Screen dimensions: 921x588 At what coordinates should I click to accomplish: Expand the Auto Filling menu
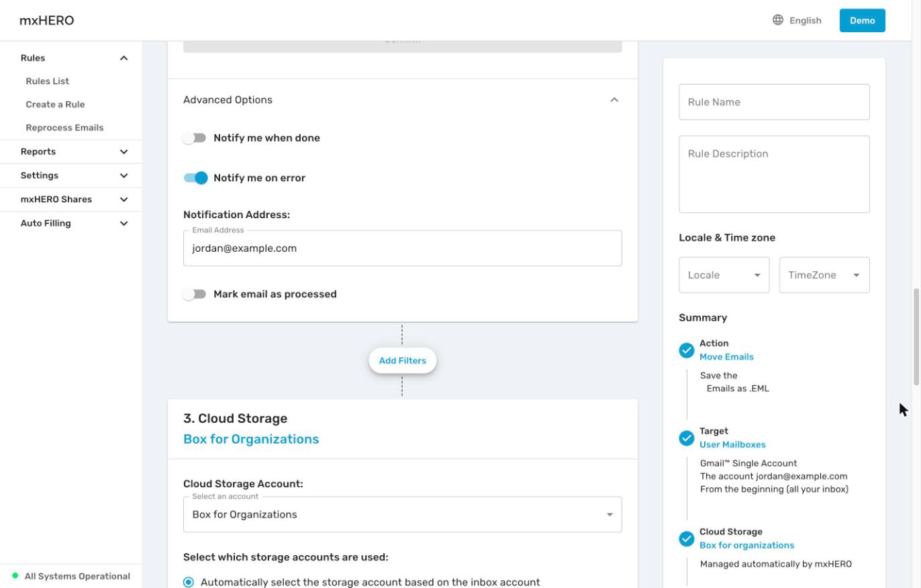point(124,224)
